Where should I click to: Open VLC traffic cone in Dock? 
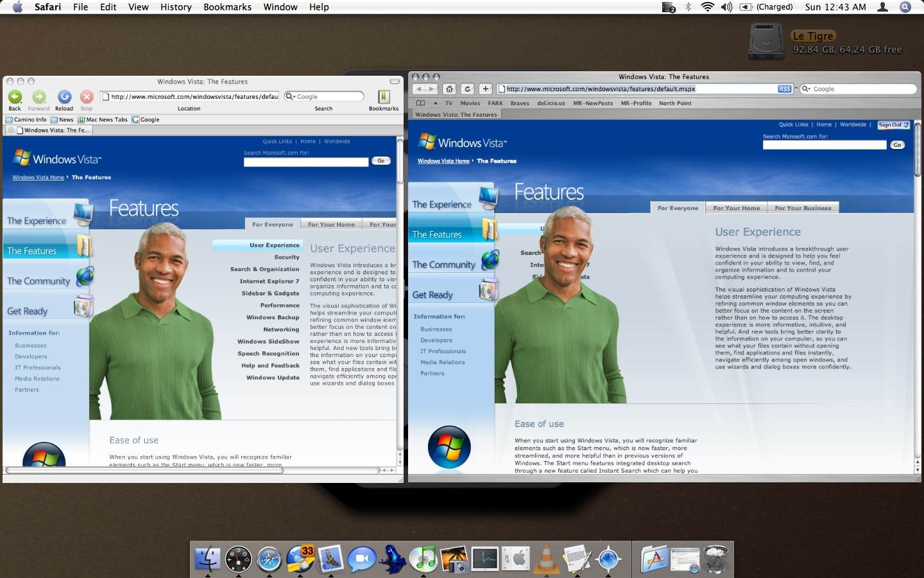547,559
